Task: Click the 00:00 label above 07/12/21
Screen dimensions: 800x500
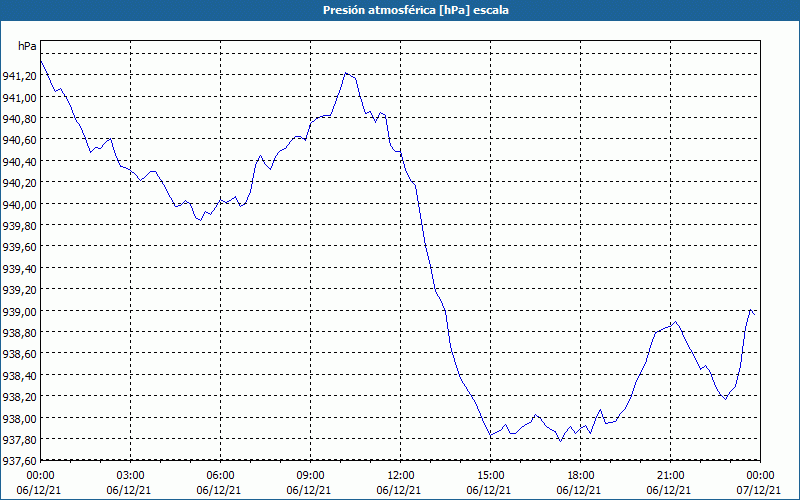Action: coord(760,476)
